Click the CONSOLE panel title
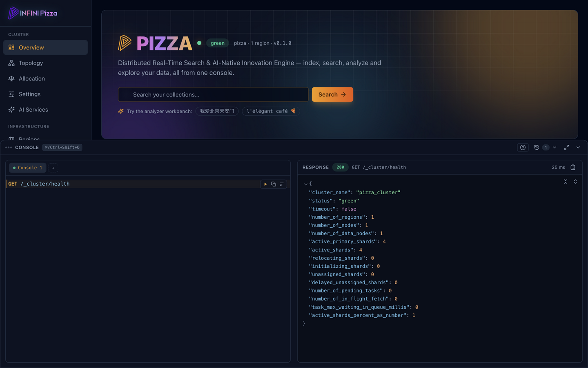The width and height of the screenshot is (588, 368). [x=27, y=147]
